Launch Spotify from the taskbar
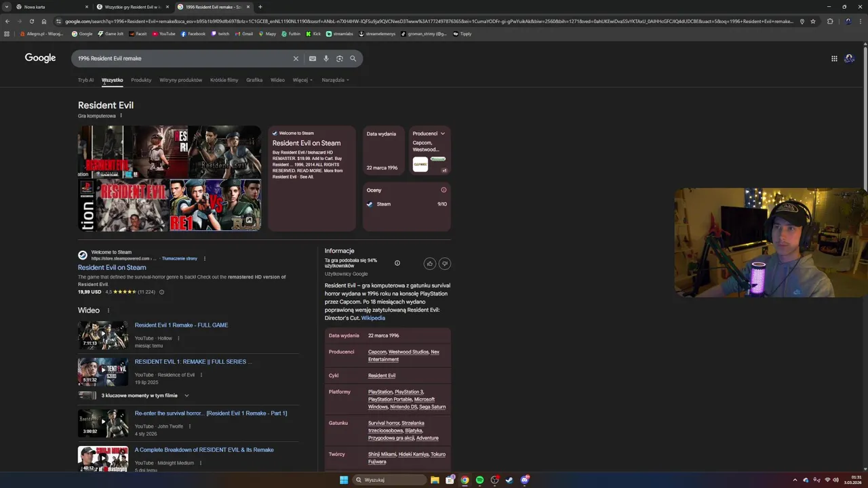 [x=479, y=480]
